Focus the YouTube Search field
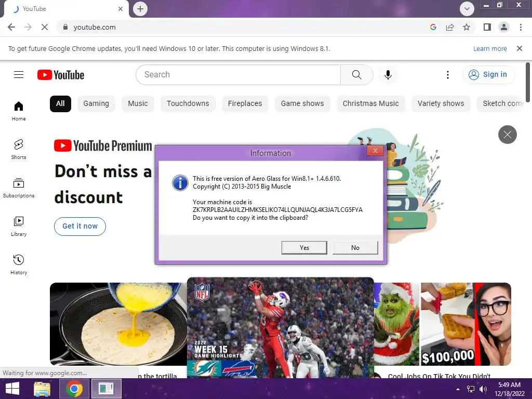532x399 pixels. 238,75
